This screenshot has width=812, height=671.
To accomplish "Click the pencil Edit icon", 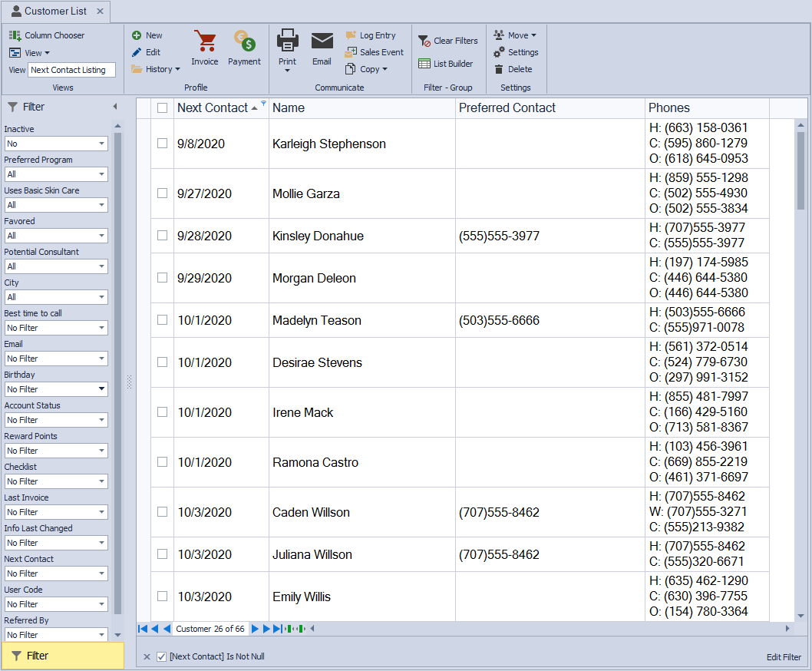I will pyautogui.click(x=136, y=52).
